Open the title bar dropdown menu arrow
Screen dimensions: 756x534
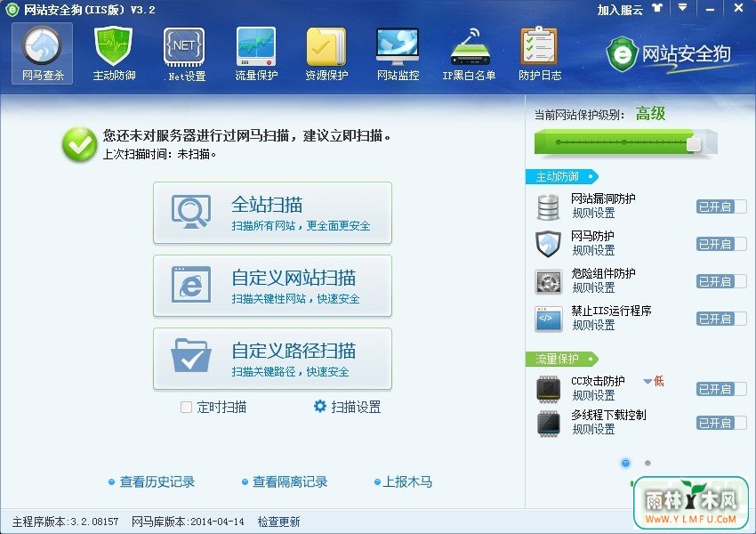tap(682, 8)
